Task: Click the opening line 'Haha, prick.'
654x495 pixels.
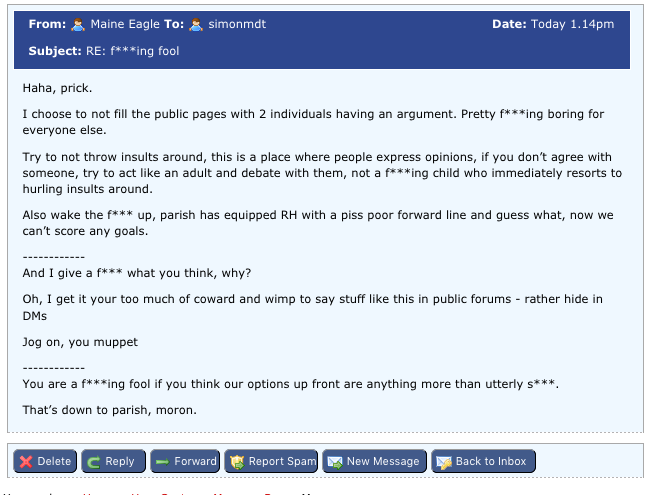Action: click(x=57, y=88)
